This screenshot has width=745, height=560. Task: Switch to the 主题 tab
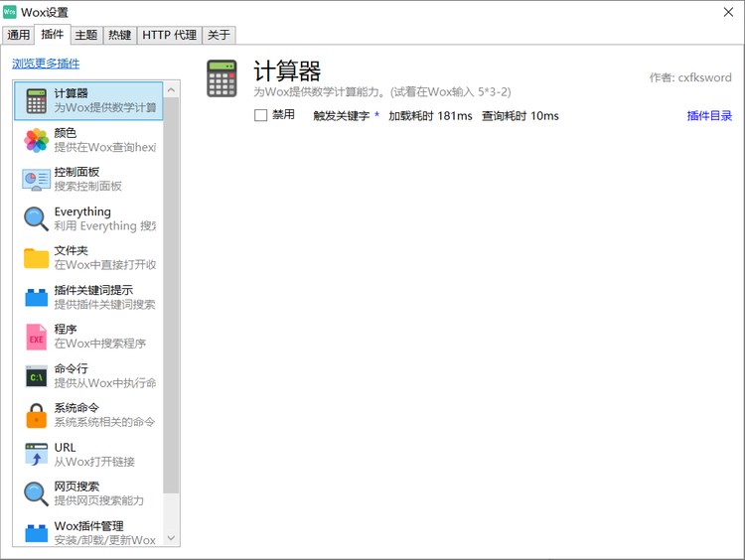[x=86, y=35]
